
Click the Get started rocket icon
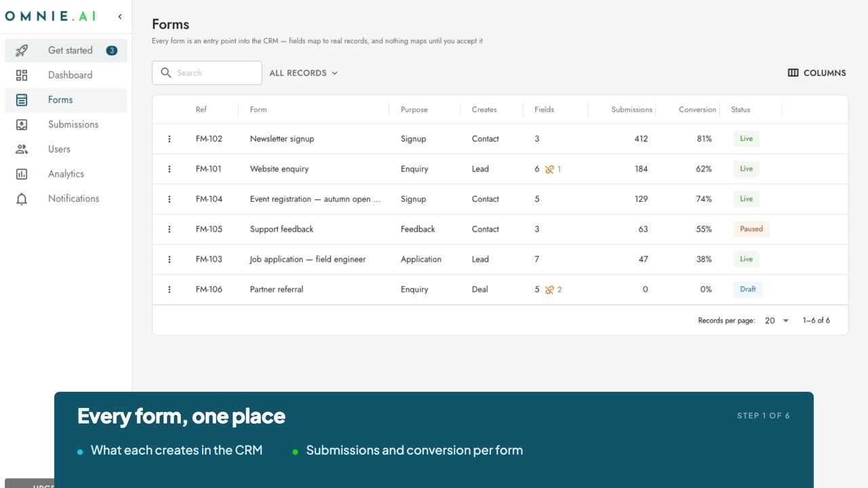(22, 50)
